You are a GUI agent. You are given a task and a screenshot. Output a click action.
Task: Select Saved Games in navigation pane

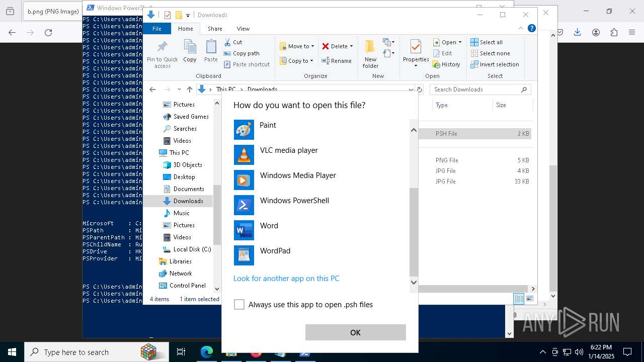pos(186,117)
